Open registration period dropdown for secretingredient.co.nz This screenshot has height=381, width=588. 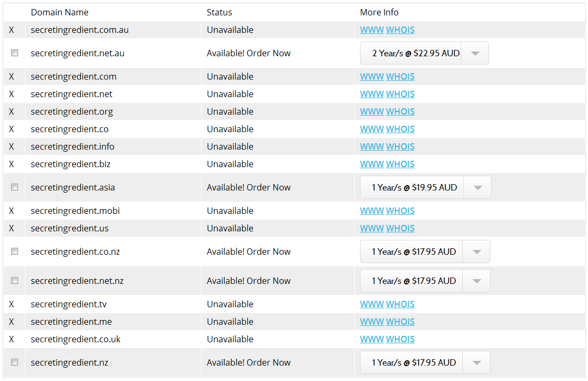476,252
